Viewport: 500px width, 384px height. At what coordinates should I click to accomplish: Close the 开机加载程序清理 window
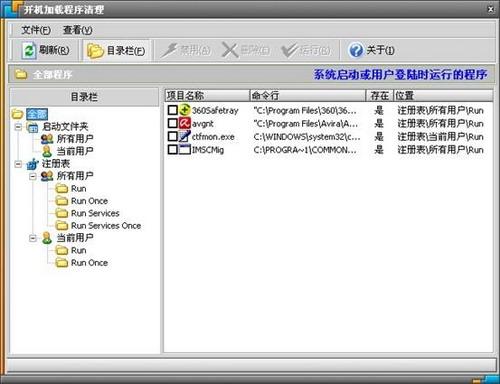491,9
